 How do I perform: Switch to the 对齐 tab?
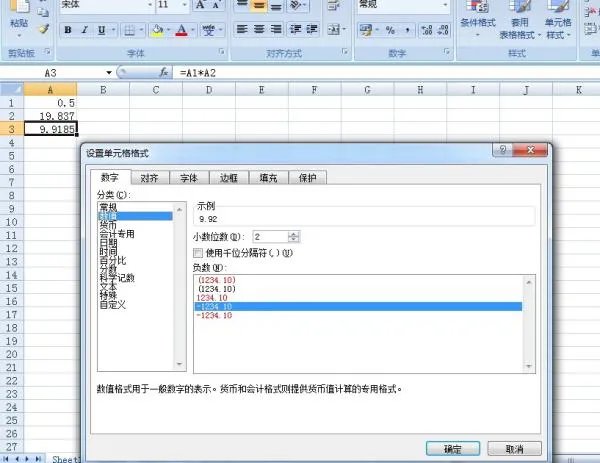(x=149, y=178)
